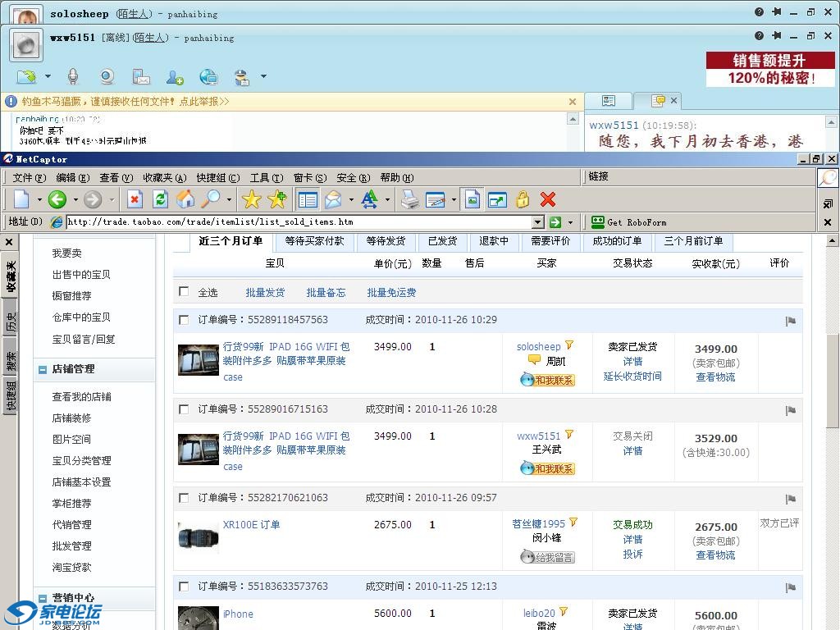Click the 批量发货 button
Image resolution: width=840 pixels, height=630 pixels.
(266, 292)
